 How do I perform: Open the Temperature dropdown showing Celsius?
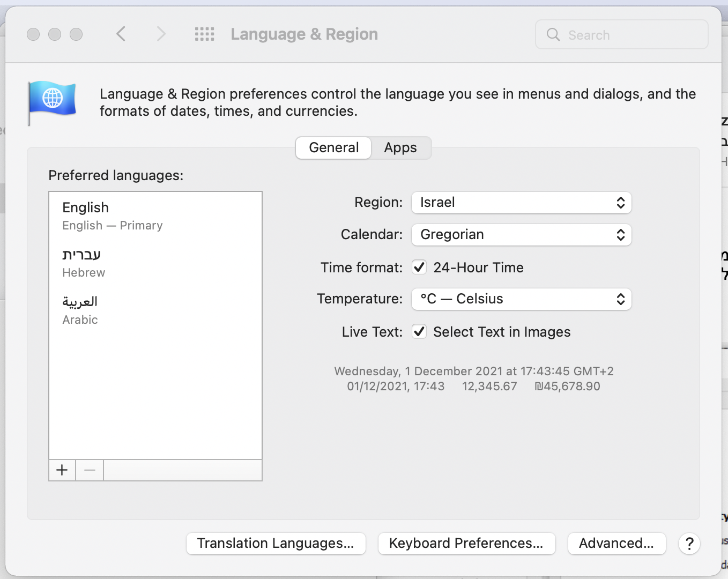click(521, 299)
